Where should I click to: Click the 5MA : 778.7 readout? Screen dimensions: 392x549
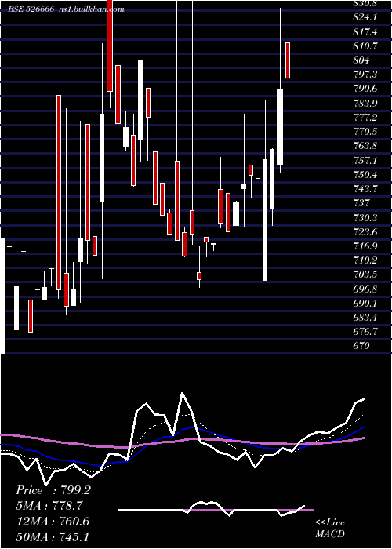(x=51, y=506)
